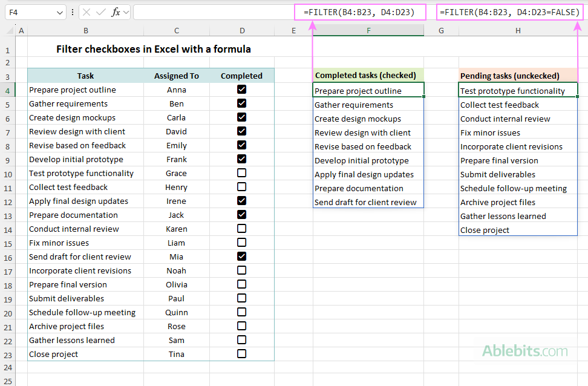
Task: Click the Insert Function fx icon
Action: tap(116, 11)
